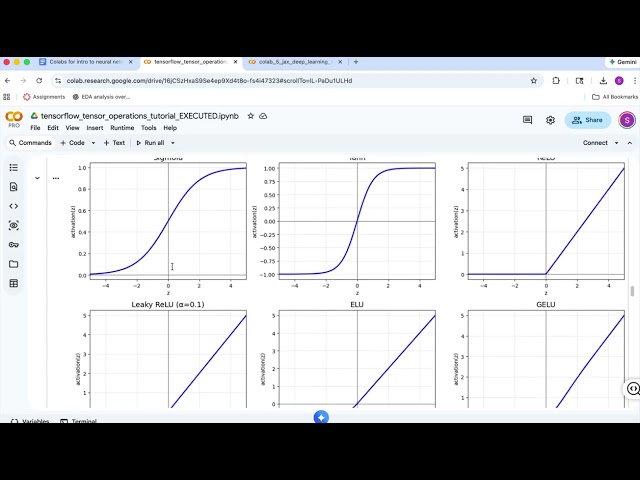This screenshot has height=480, width=640.
Task: Open the Insert menu
Action: [95, 128]
